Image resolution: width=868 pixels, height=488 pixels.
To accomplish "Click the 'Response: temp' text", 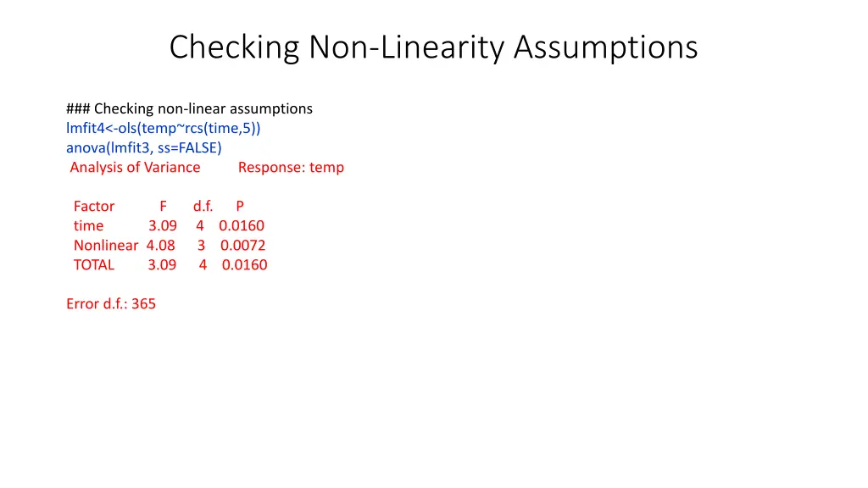I will pos(291,167).
